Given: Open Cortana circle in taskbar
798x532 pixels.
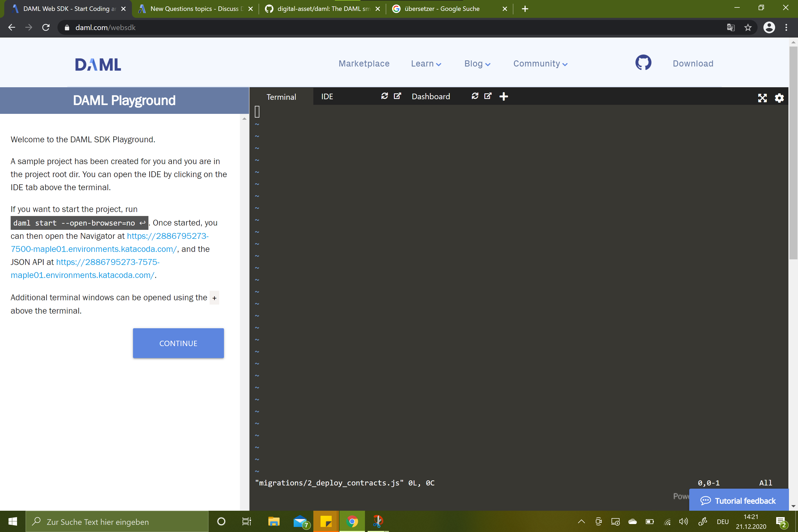Looking at the screenshot, I should click(221, 521).
